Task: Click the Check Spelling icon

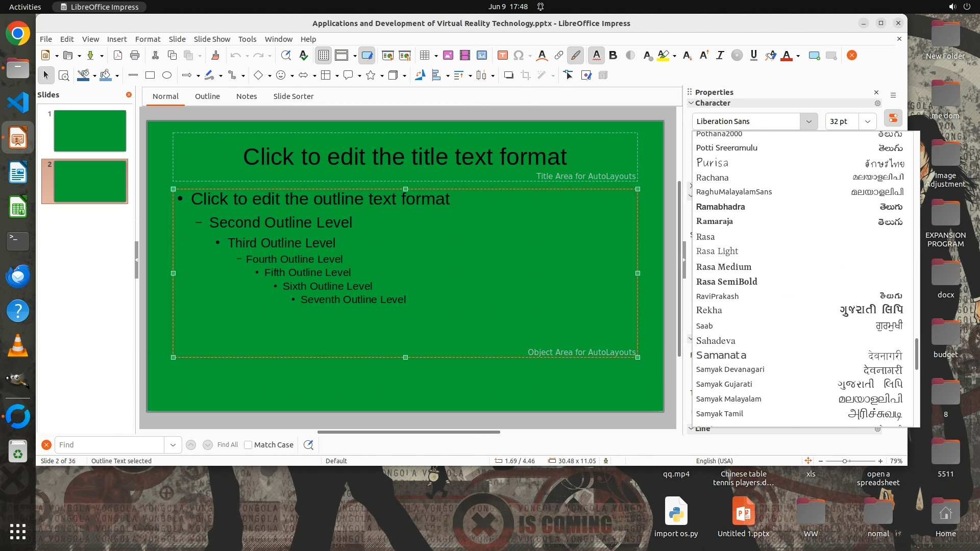Action: tap(304, 56)
